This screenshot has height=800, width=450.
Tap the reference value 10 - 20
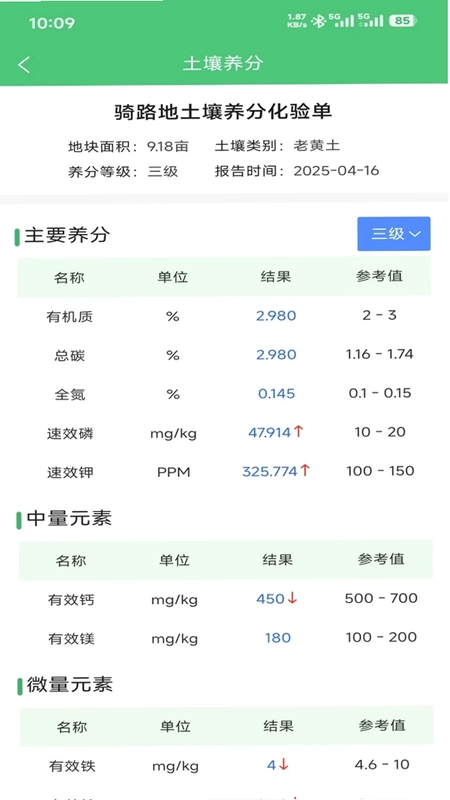point(380,432)
